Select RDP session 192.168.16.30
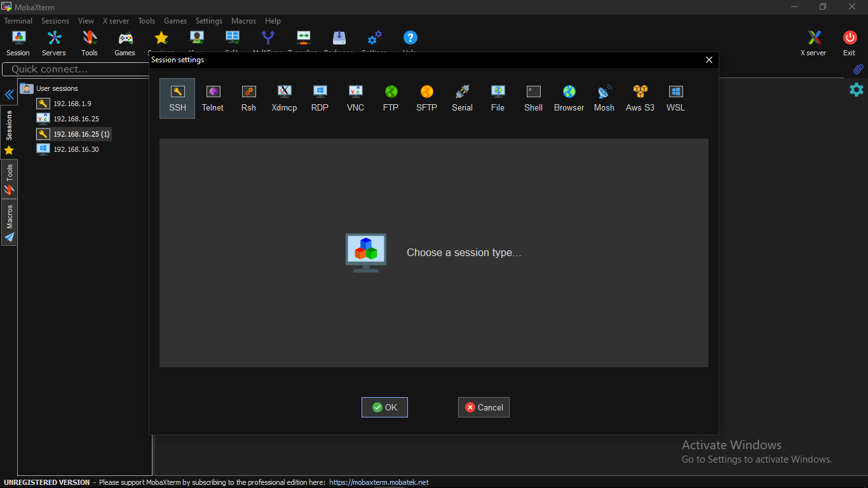 tap(69, 149)
